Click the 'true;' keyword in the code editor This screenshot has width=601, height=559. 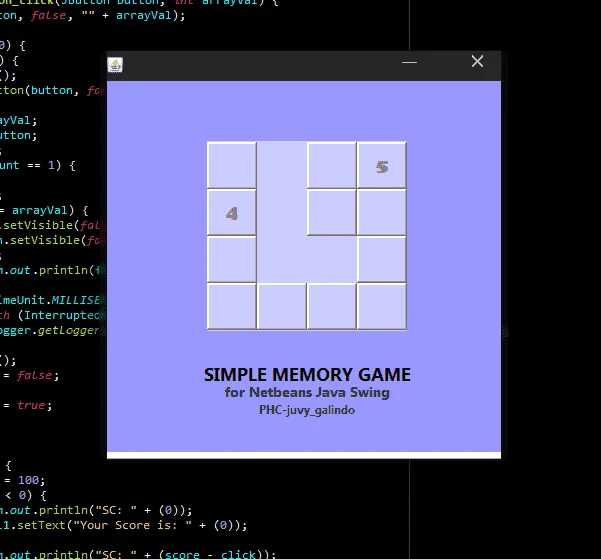[34, 405]
